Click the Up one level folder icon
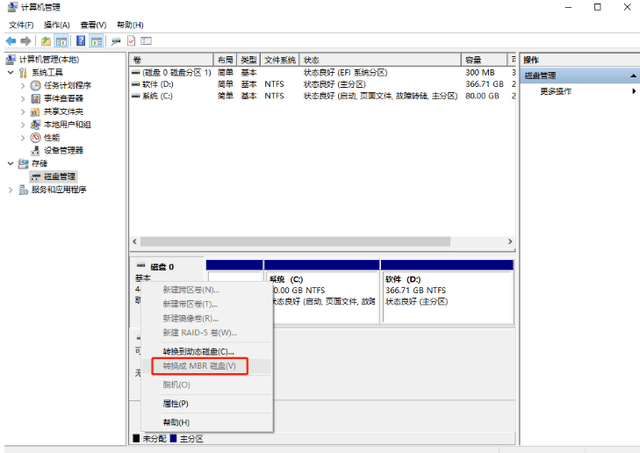640x453 pixels. tap(46, 41)
